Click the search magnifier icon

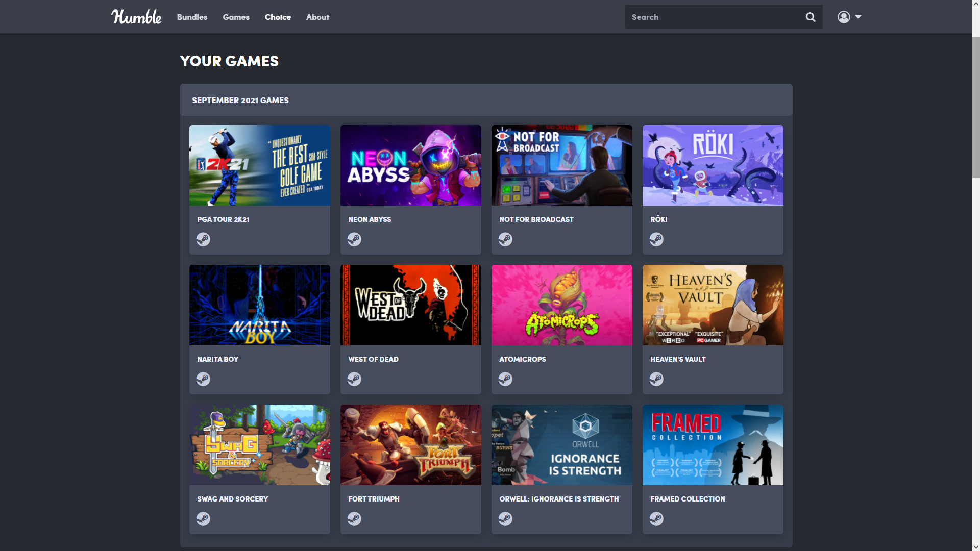810,17
